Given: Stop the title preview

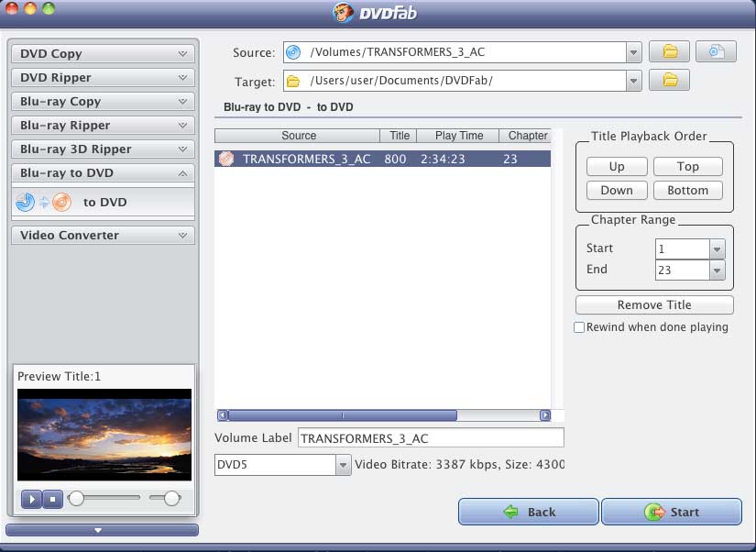Looking at the screenshot, I should pyautogui.click(x=53, y=499).
